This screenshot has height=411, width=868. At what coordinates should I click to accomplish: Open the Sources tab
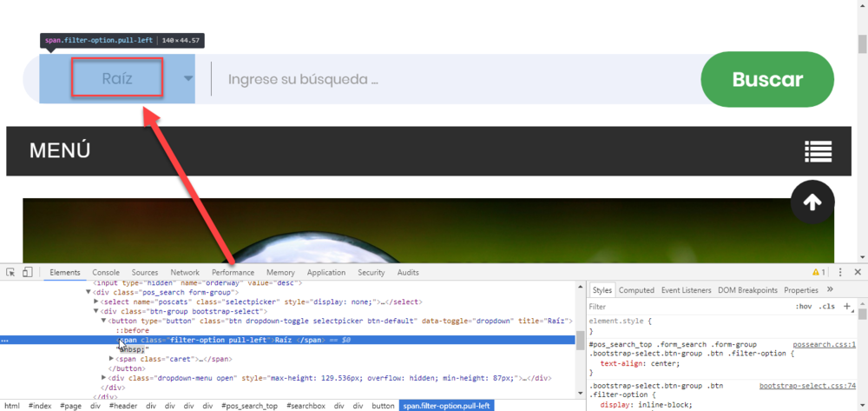145,273
